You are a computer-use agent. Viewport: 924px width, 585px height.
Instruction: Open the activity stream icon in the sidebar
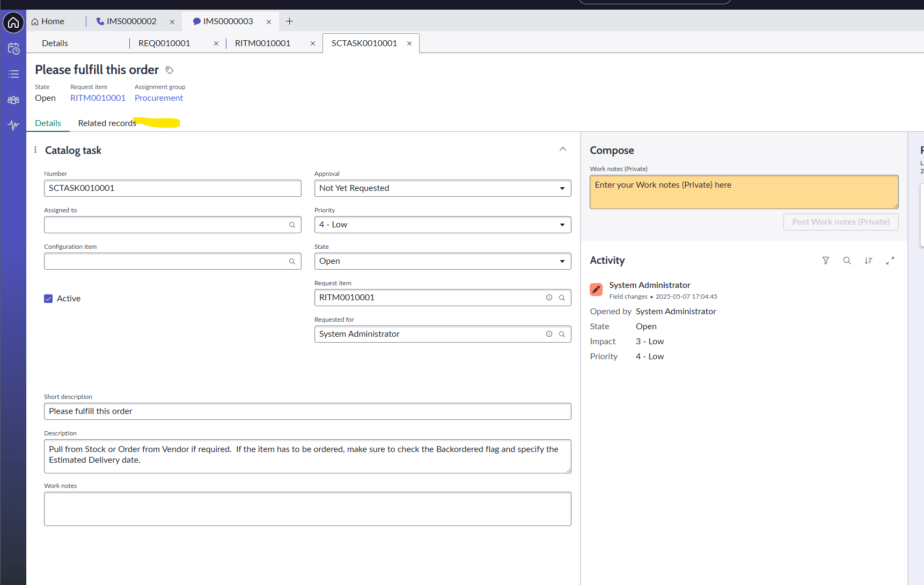[13, 125]
